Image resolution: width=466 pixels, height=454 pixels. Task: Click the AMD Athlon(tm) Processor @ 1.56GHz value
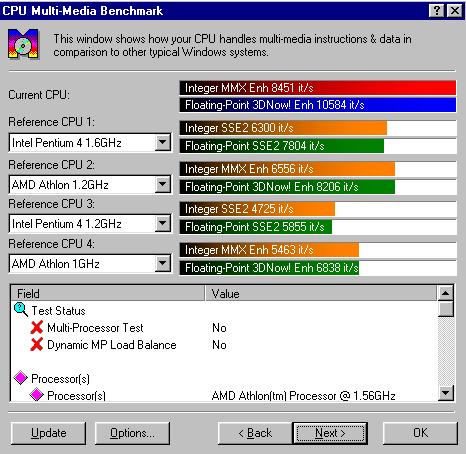click(x=303, y=396)
